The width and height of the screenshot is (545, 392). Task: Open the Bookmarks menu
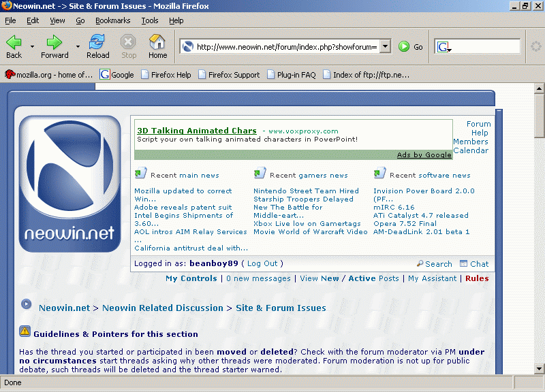pyautogui.click(x=113, y=20)
